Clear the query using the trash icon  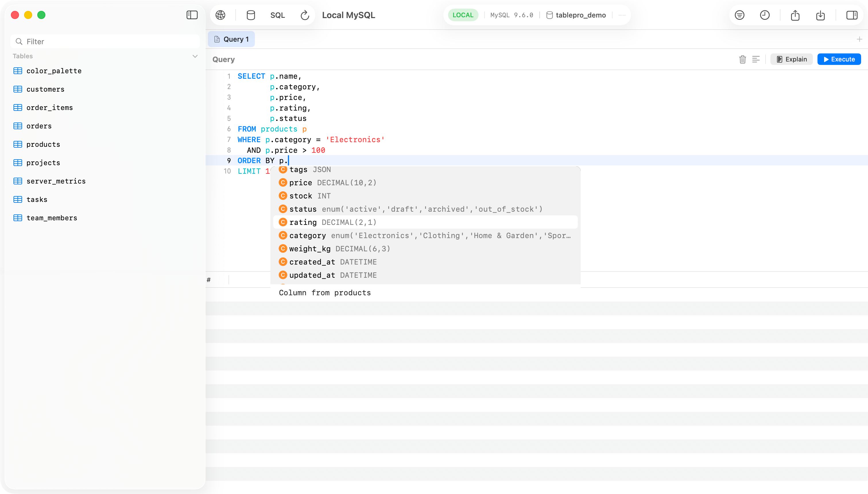742,59
